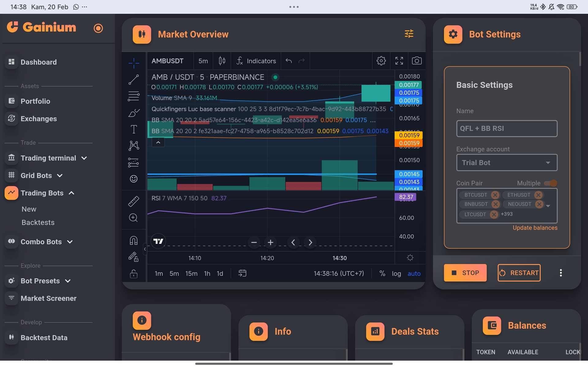Stop the bot with STOP button

point(465,273)
